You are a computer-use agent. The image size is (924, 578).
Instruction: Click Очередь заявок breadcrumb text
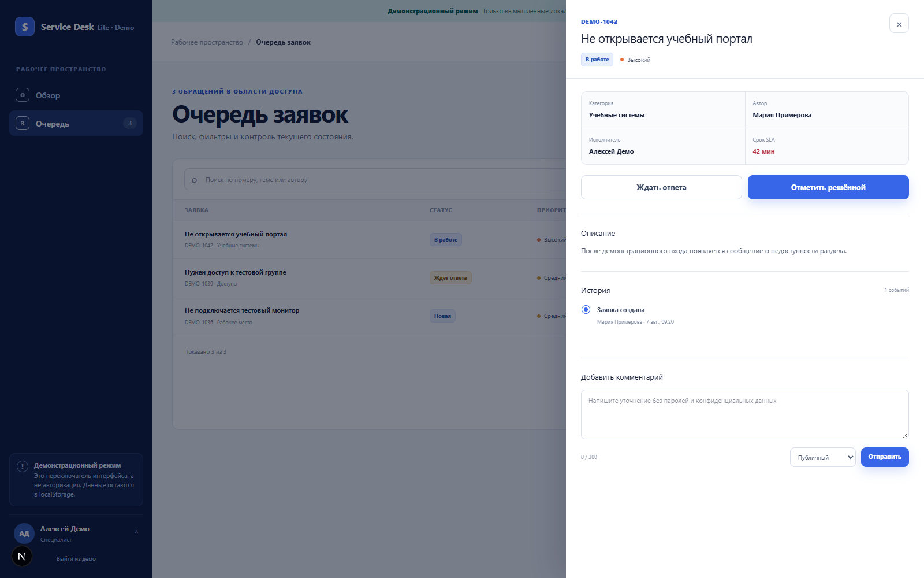click(283, 42)
